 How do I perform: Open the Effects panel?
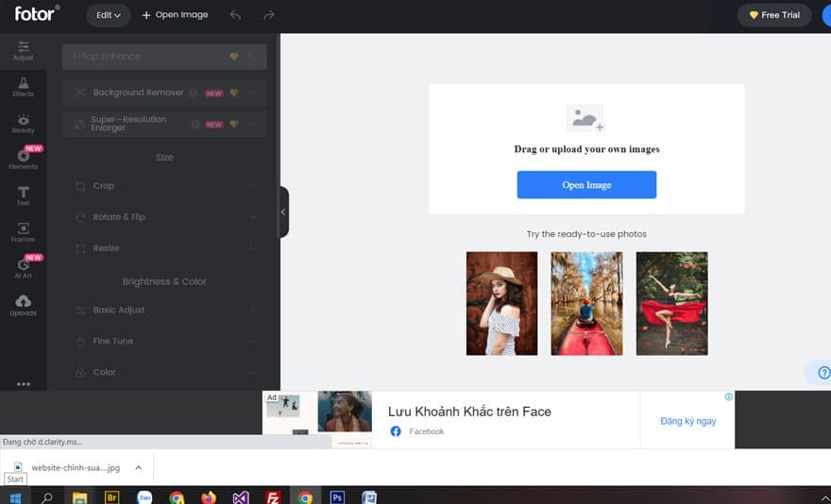point(23,87)
